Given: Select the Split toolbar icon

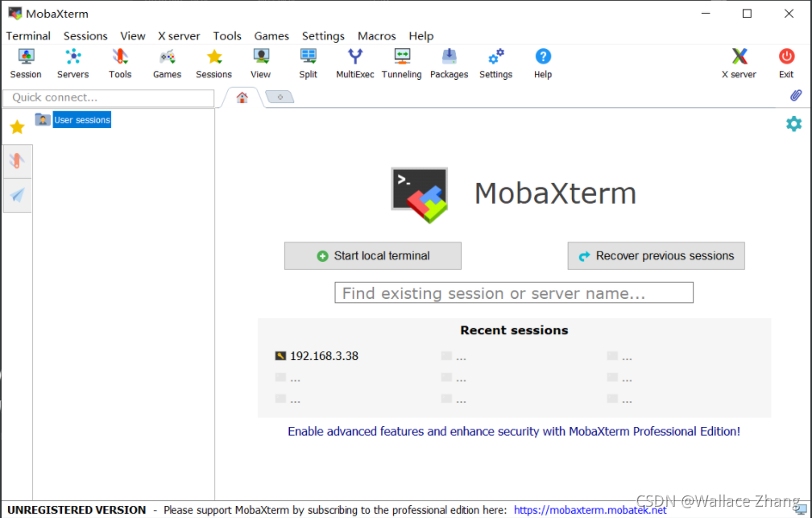Looking at the screenshot, I should pos(308,56).
